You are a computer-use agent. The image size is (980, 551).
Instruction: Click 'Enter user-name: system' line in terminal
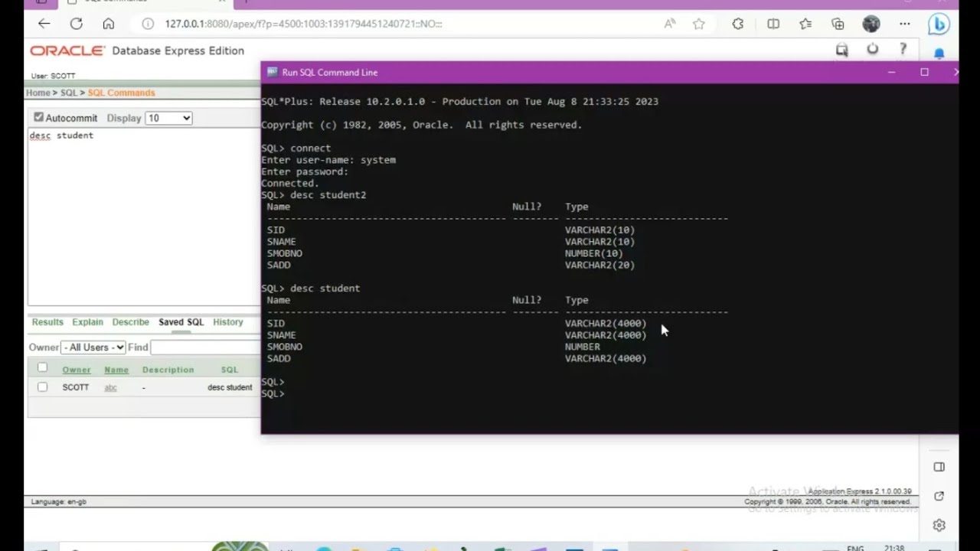click(328, 160)
